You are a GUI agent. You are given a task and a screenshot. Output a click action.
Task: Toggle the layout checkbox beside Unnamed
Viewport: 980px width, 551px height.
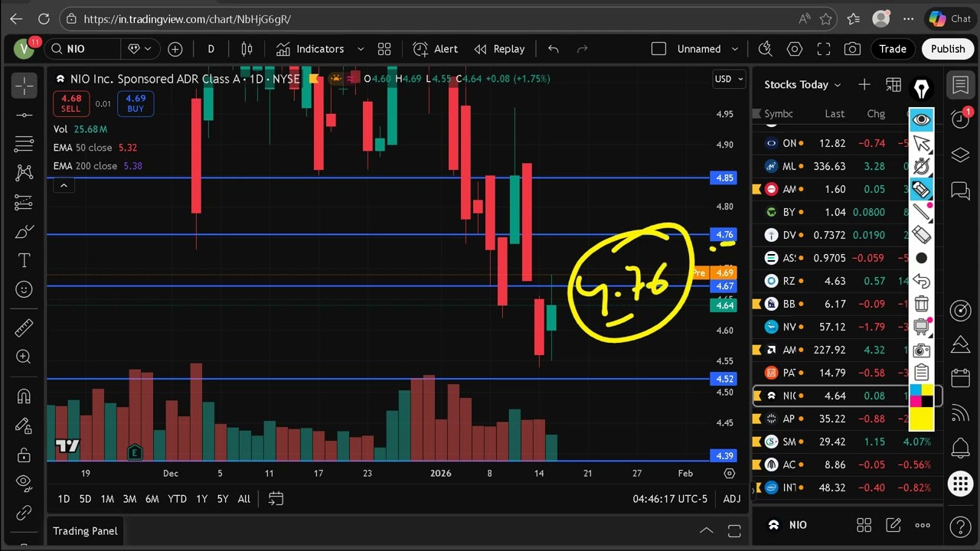(x=658, y=49)
